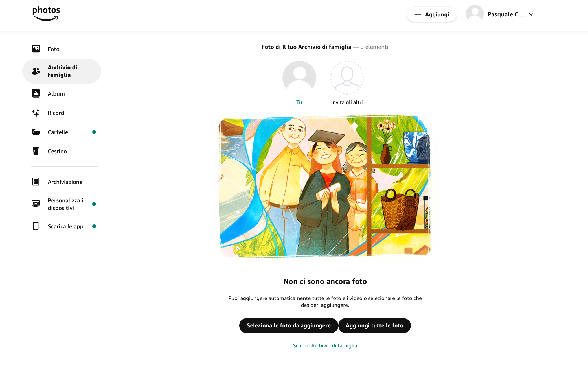Viewport: 588px width, 385px height.
Task: Select the Archivio di famiglia people icon
Action: (36, 71)
